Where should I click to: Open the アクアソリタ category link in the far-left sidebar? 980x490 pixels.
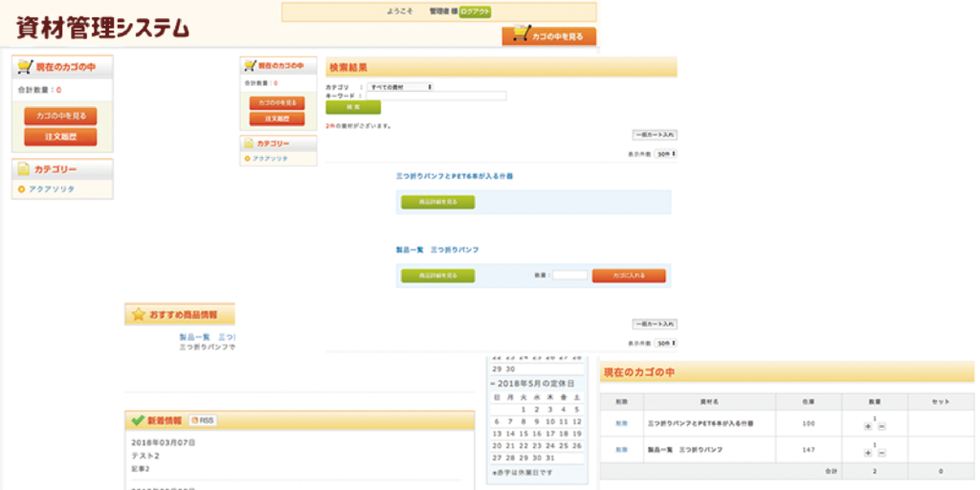pyautogui.click(x=51, y=189)
